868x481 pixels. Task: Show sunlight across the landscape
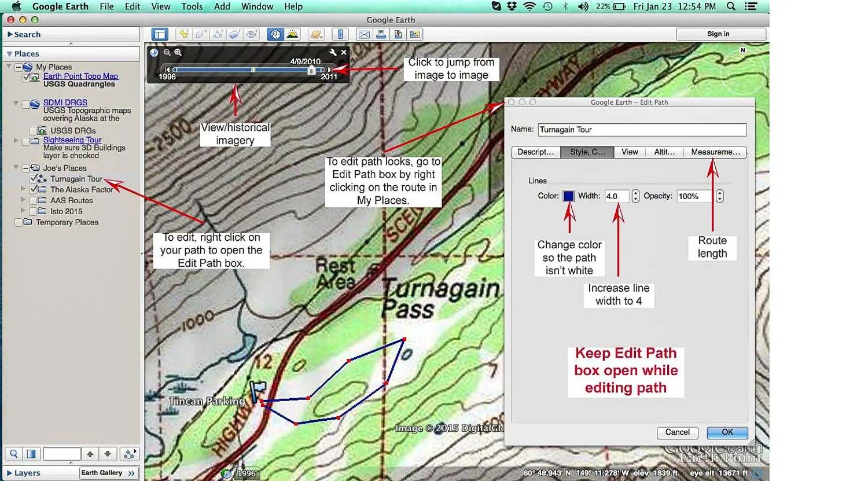[292, 34]
